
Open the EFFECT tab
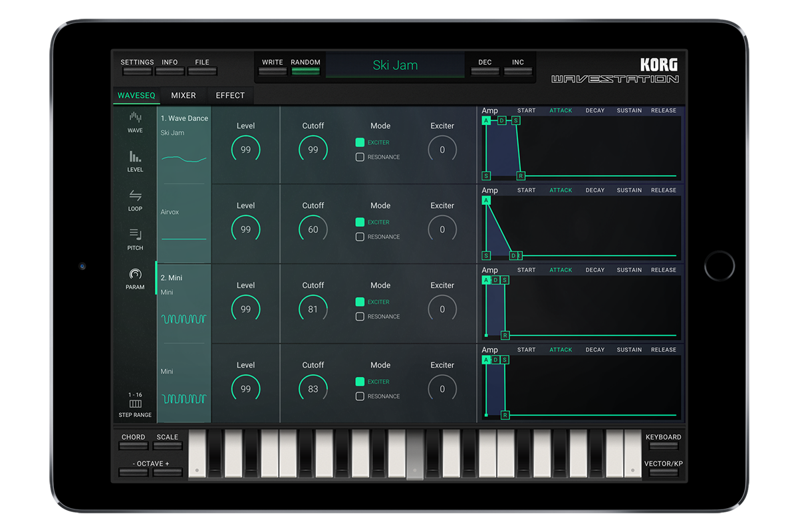230,96
